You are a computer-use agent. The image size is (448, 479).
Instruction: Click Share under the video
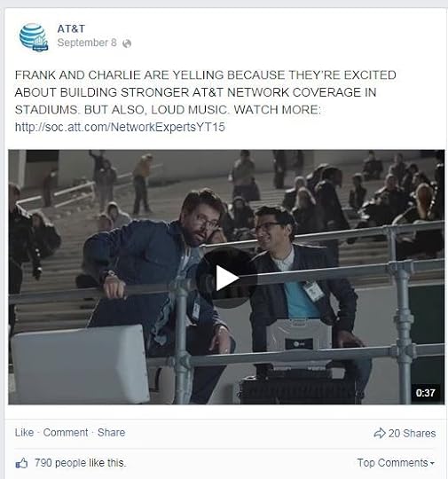click(111, 432)
